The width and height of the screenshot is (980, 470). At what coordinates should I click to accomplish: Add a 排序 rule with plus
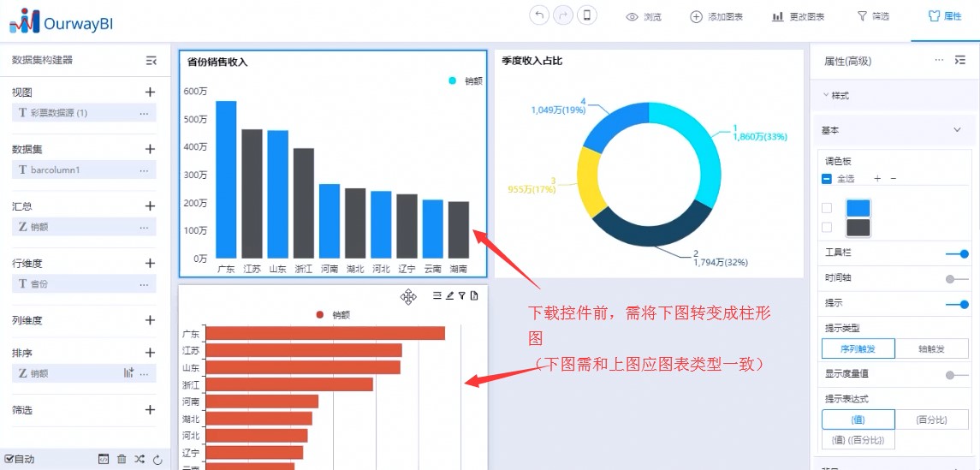pos(150,353)
